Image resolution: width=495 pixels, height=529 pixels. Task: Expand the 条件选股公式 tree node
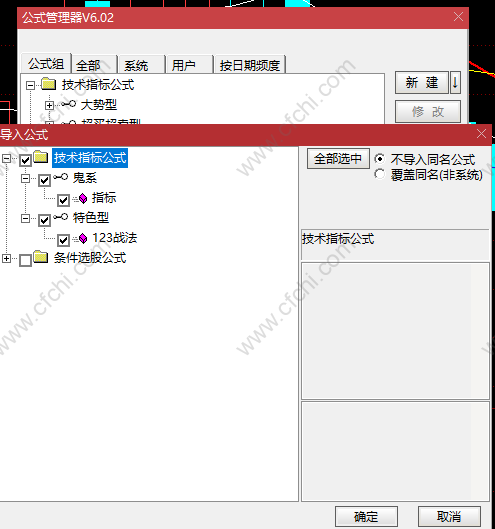click(6, 258)
